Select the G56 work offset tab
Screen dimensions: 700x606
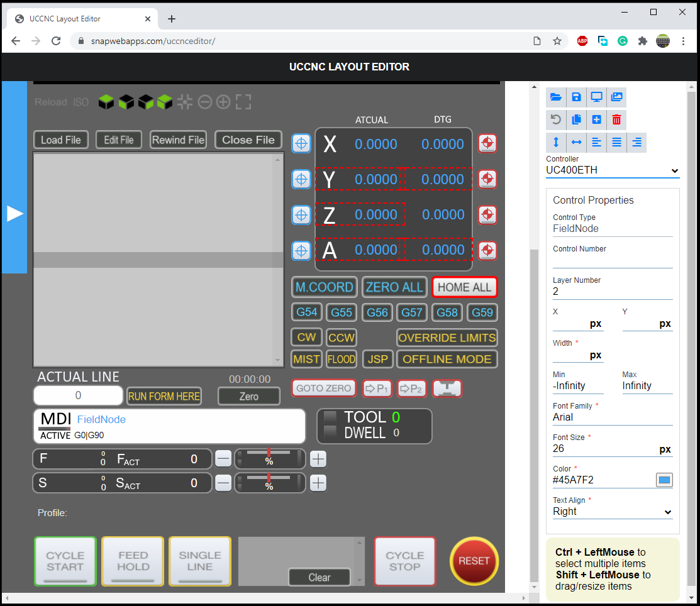pyautogui.click(x=377, y=312)
